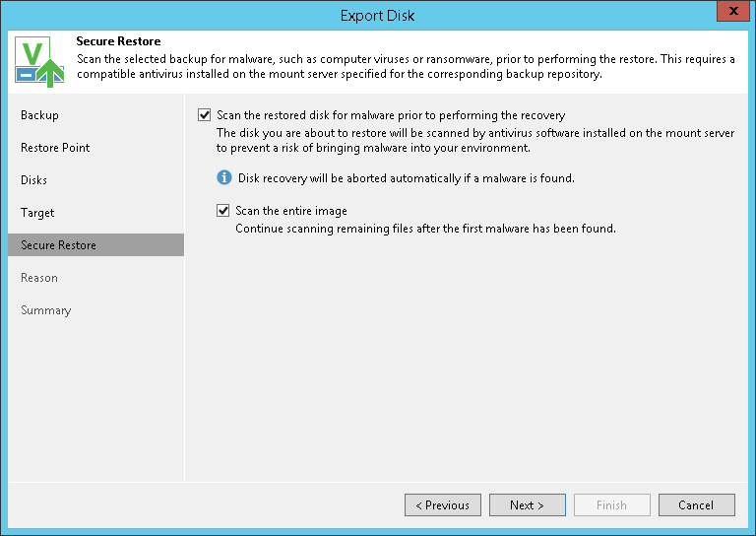Image resolution: width=756 pixels, height=536 pixels.
Task: Go to the Backup wizard step
Action: [x=39, y=115]
